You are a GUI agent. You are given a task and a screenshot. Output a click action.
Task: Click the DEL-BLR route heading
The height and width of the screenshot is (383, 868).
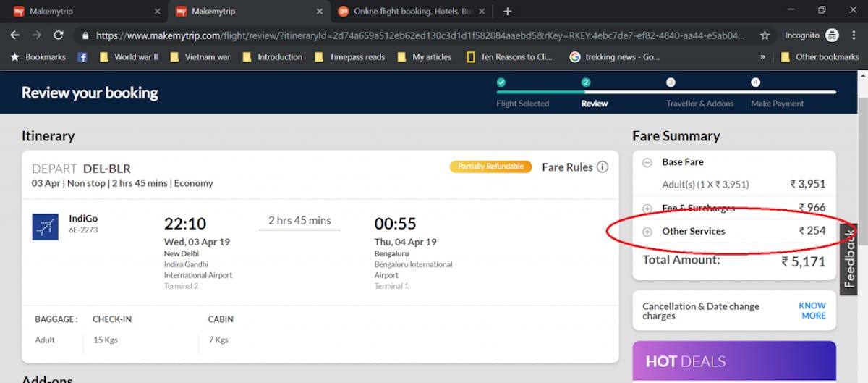click(107, 169)
